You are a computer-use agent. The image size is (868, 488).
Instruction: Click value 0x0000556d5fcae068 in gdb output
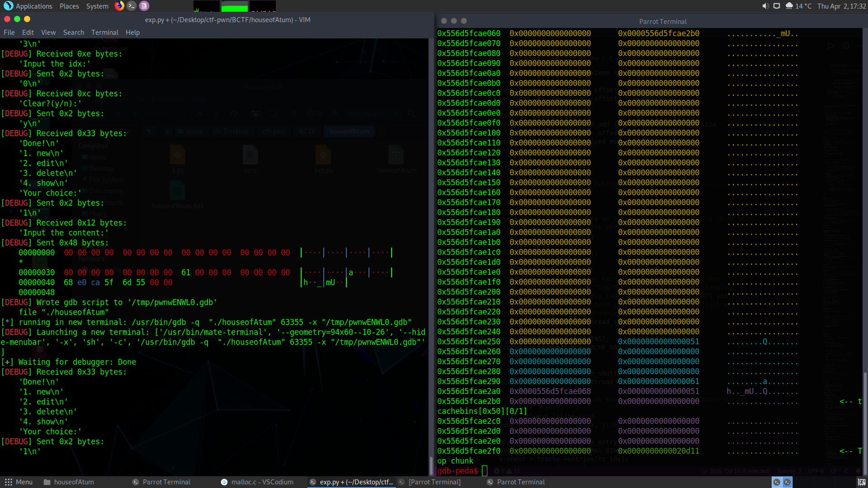coord(550,391)
